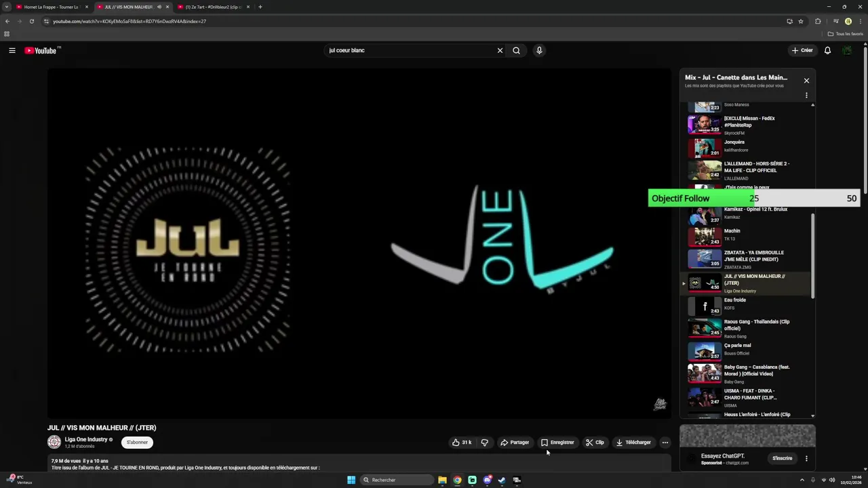The height and width of the screenshot is (488, 868).
Task: Select the JUL // VIS MON MALHEUR tab
Action: [128, 7]
